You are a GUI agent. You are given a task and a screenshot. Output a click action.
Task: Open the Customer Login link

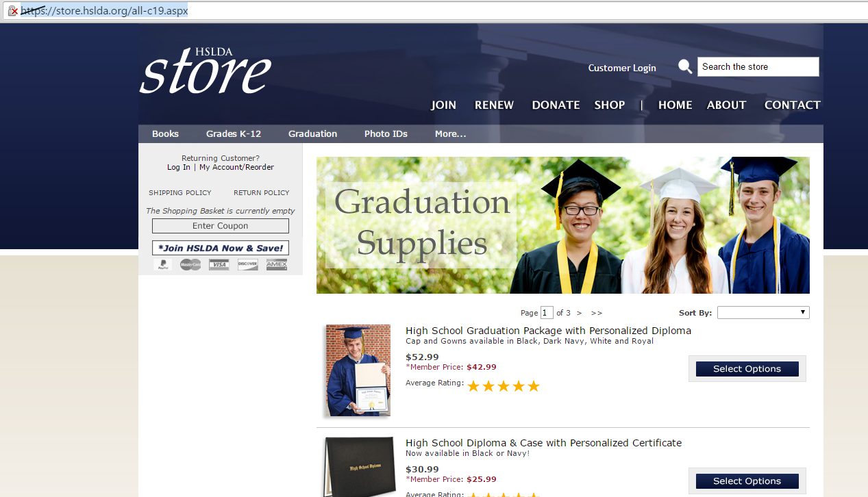(622, 68)
